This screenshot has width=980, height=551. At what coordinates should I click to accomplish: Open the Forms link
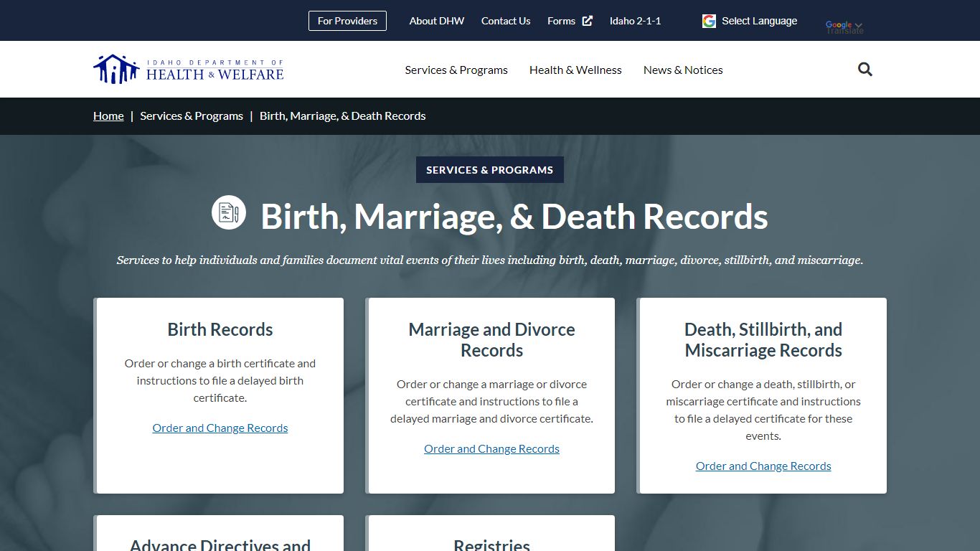coord(561,21)
